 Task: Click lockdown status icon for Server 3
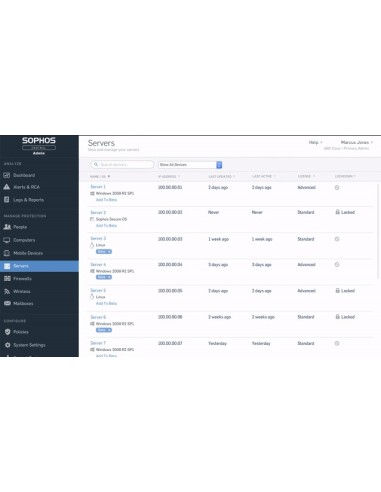(337, 239)
